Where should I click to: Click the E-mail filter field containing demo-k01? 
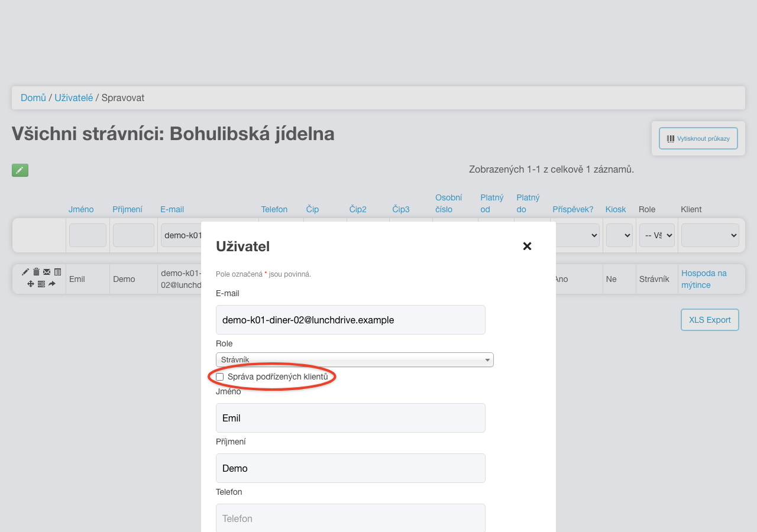pyautogui.click(x=181, y=235)
